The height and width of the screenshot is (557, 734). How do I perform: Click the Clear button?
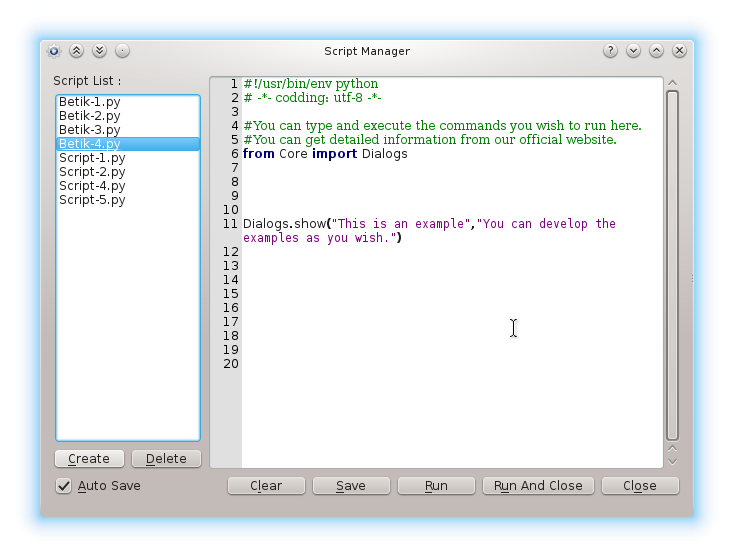[266, 486]
